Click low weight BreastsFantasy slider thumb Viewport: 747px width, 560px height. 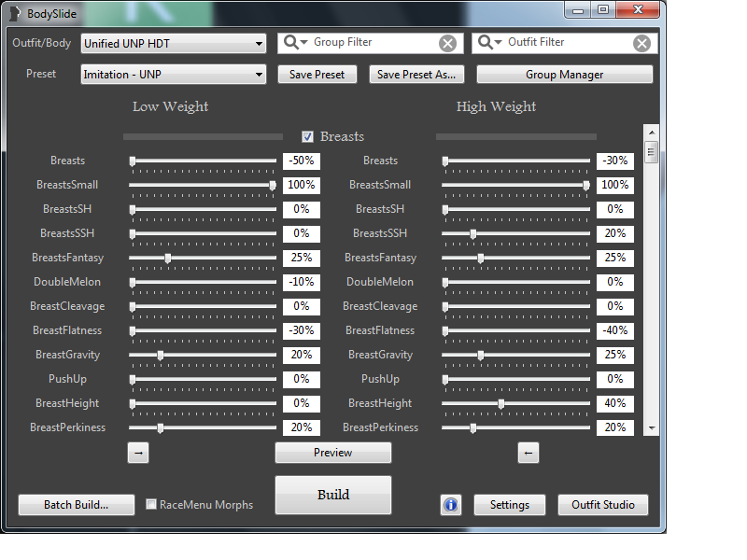pos(168,259)
